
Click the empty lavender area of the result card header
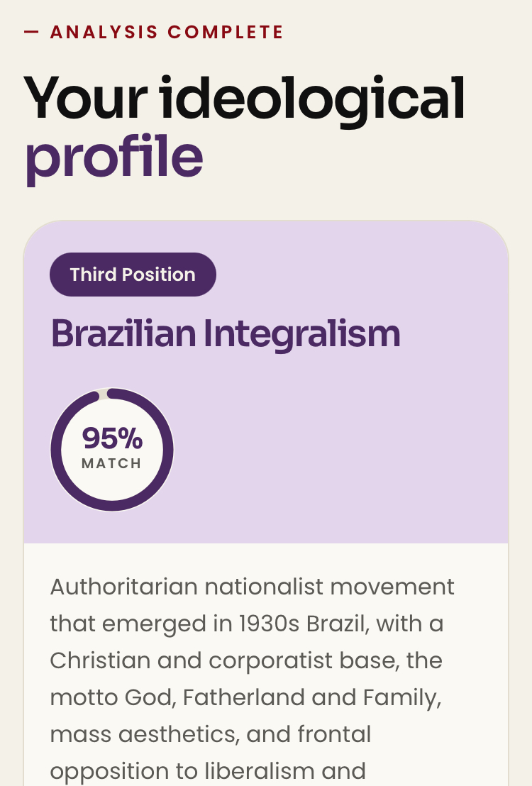coord(341,451)
